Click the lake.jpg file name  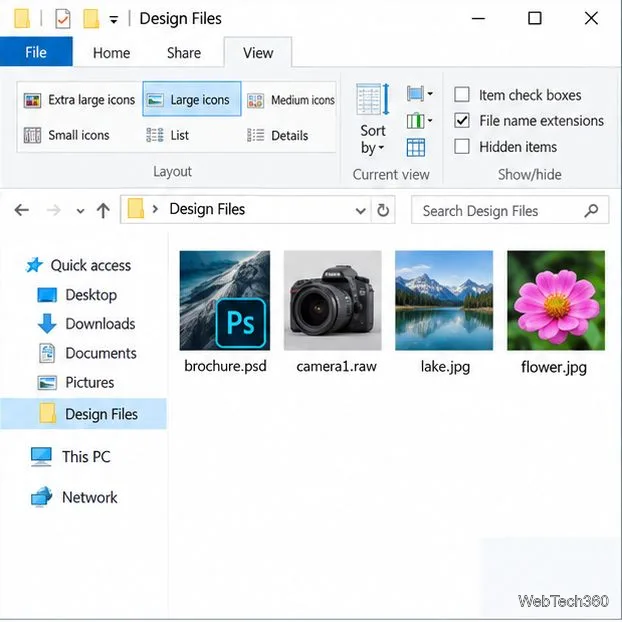445,367
